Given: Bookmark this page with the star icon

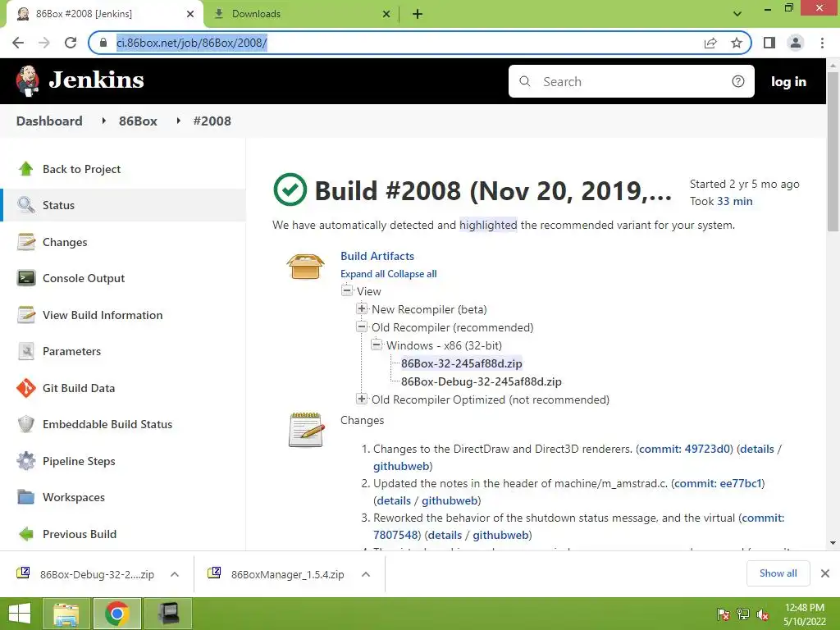Looking at the screenshot, I should [737, 43].
